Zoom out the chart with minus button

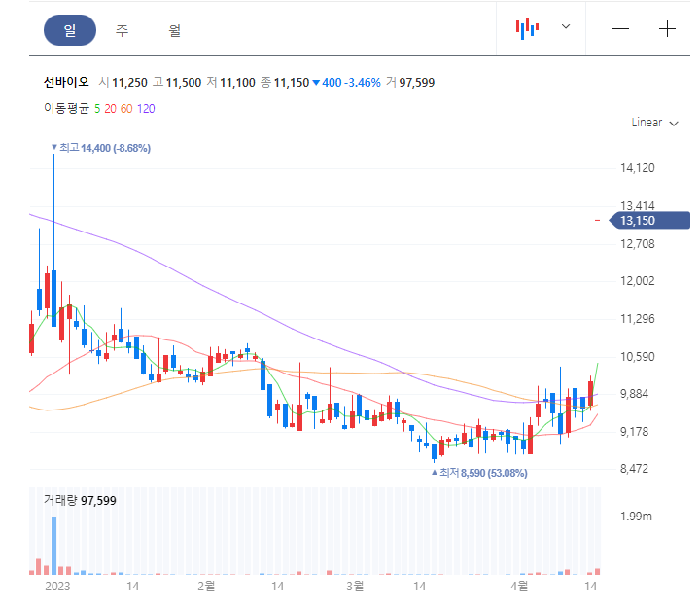pyautogui.click(x=620, y=29)
